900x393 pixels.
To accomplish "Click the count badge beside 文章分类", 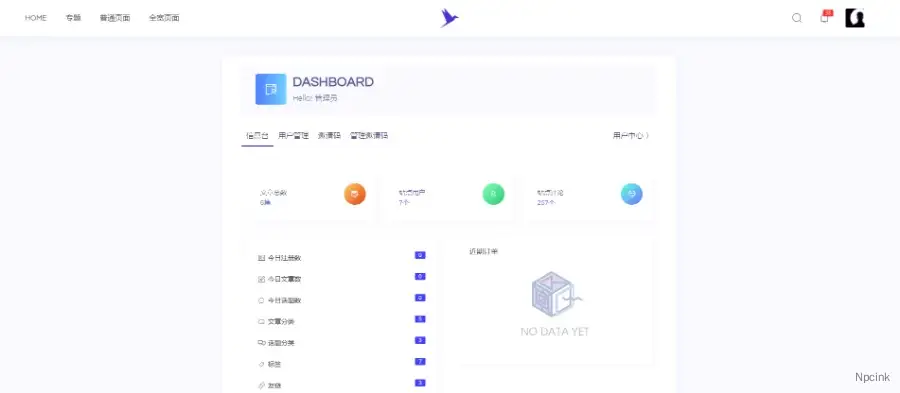I will (420, 319).
